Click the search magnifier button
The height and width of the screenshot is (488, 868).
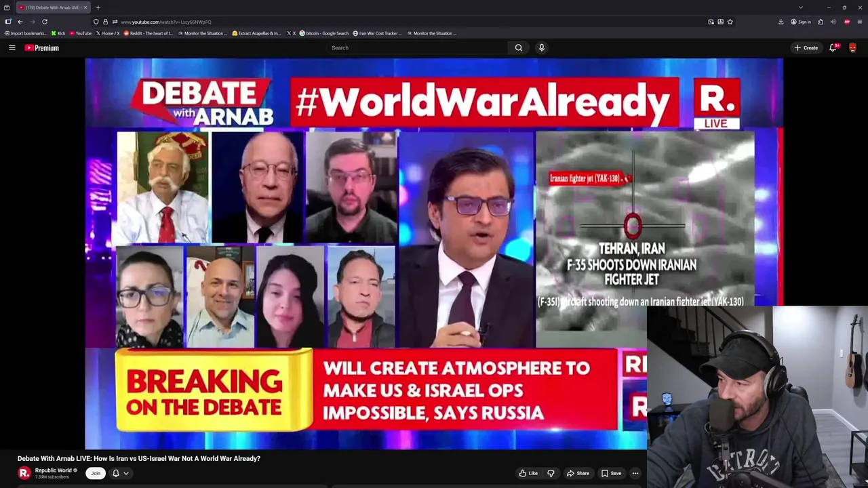point(519,47)
